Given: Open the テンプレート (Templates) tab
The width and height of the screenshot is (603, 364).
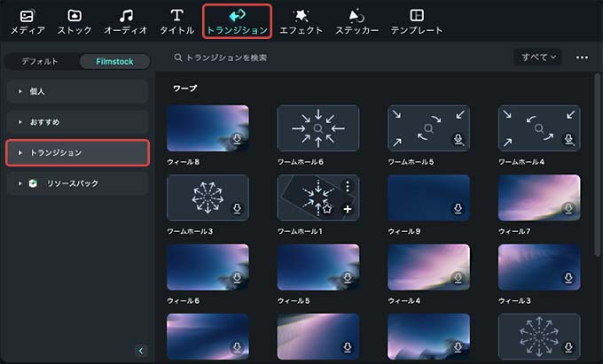Looking at the screenshot, I should pyautogui.click(x=417, y=22).
